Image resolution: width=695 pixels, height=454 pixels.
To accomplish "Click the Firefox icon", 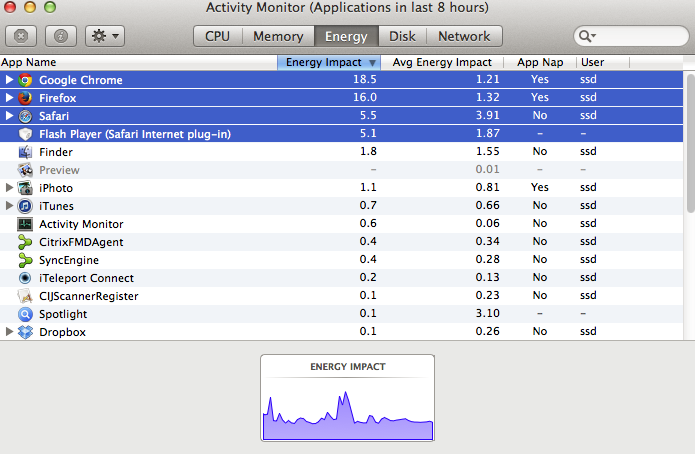I will pyautogui.click(x=25, y=98).
